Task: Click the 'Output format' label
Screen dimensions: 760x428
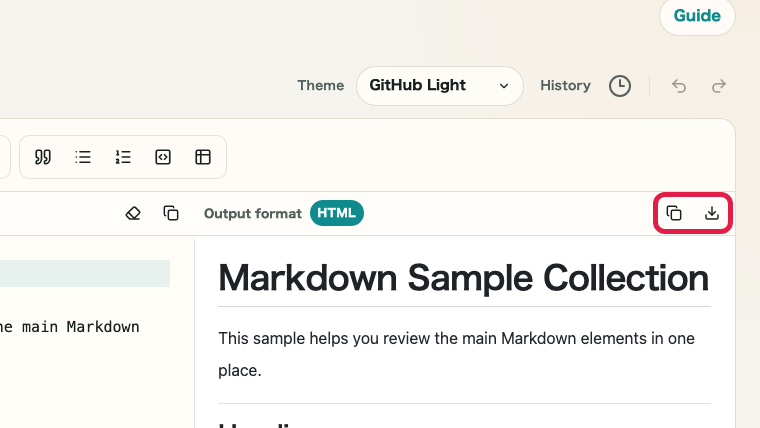Action: 253,214
